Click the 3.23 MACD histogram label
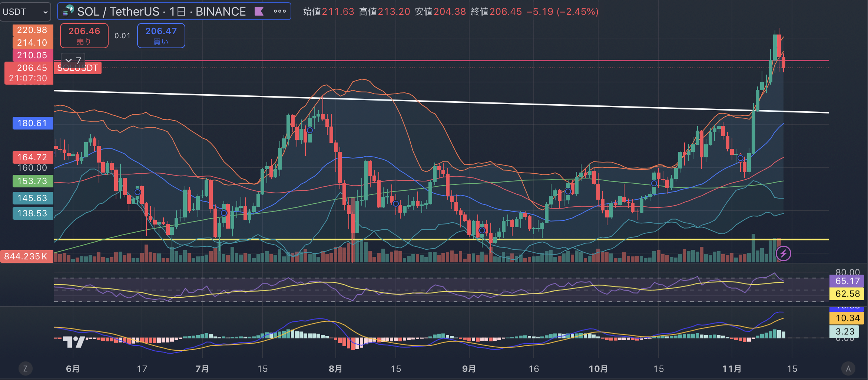 point(844,331)
